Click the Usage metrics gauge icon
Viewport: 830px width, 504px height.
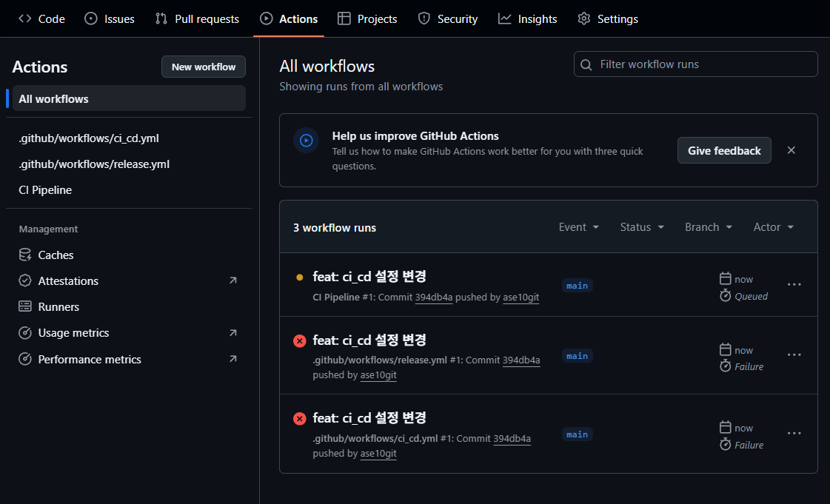25,332
